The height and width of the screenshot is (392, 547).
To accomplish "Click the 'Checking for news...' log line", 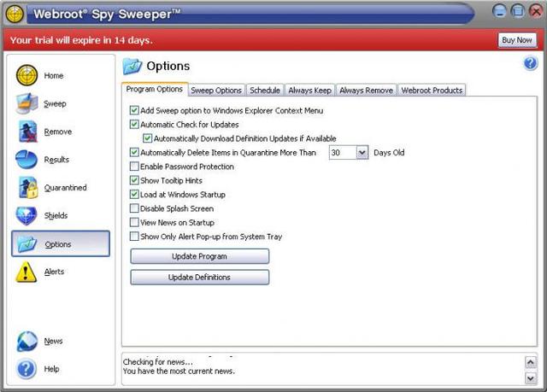I will 157,362.
